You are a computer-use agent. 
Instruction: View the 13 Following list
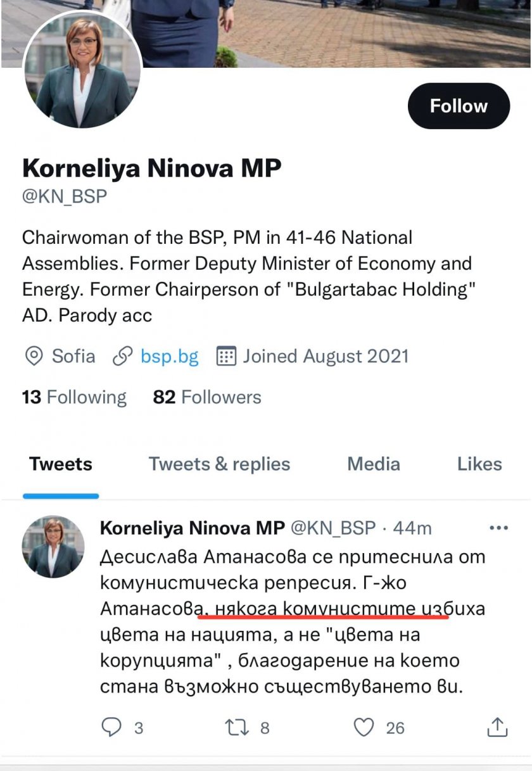74,397
